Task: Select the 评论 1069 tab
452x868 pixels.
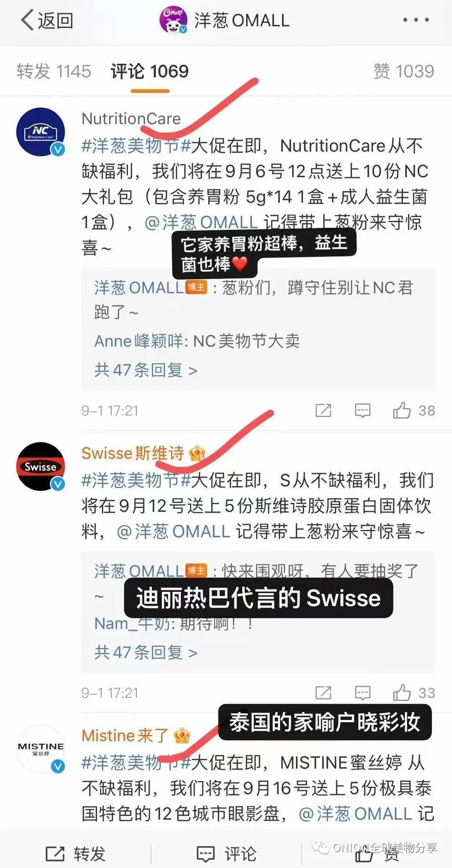Action: coord(149,71)
